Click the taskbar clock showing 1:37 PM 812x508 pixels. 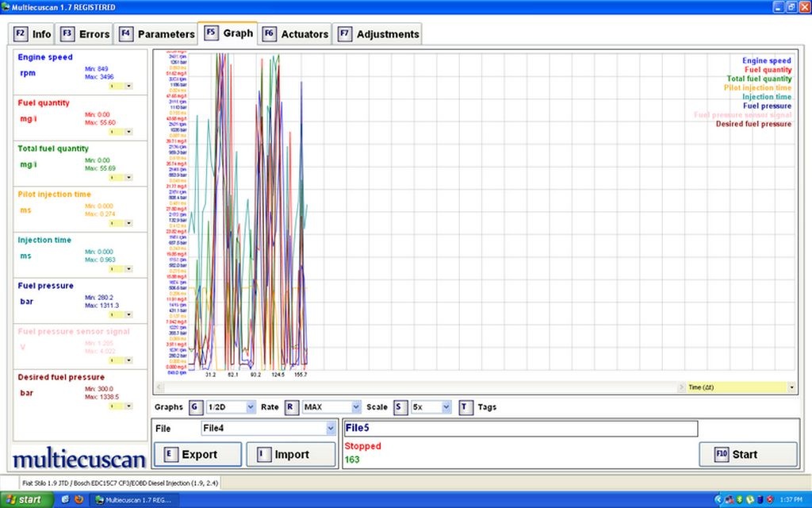coord(791,500)
